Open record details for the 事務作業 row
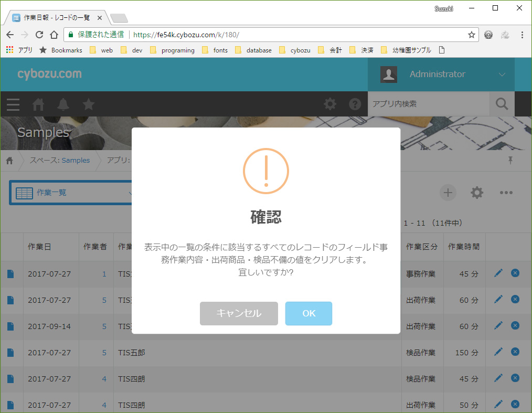 click(10, 274)
